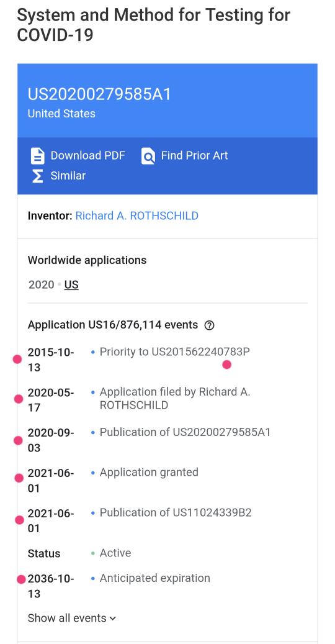The image size is (335, 644).
Task: Click the 2036-10-13 expiration date
Action: click(x=51, y=586)
